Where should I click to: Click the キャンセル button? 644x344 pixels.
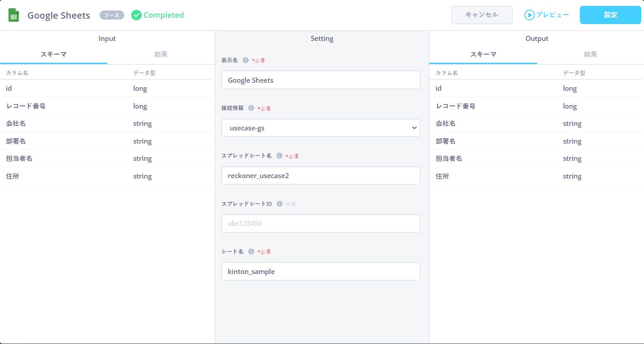pos(482,15)
